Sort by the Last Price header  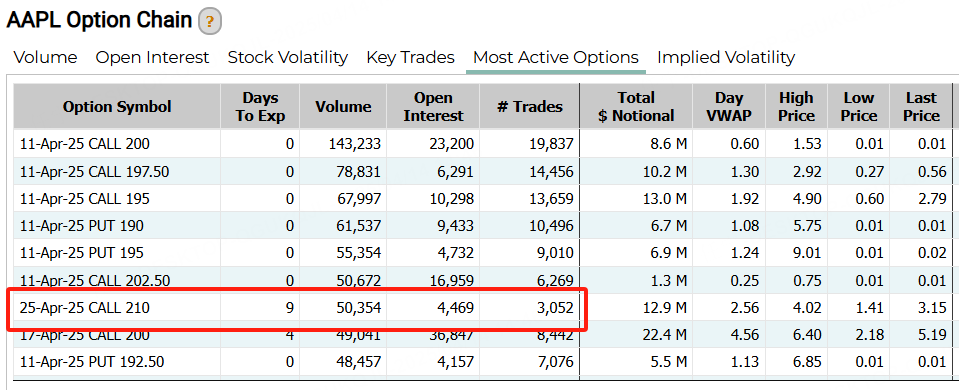(x=921, y=107)
